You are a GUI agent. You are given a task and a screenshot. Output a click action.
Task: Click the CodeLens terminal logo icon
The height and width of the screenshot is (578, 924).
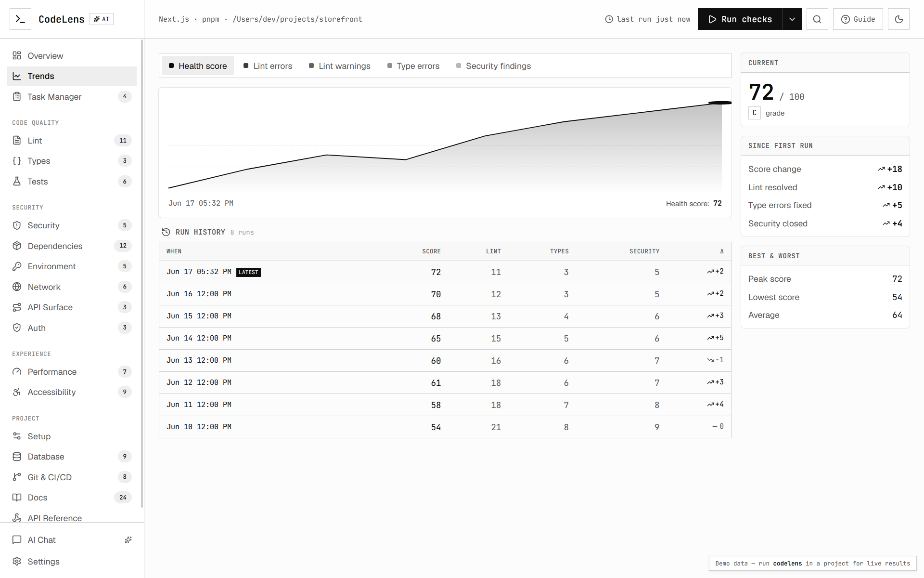tap(20, 19)
